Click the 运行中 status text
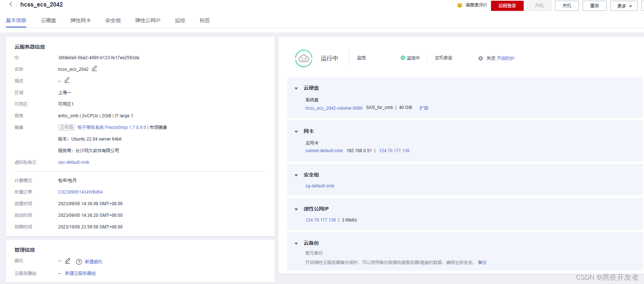The width and height of the screenshot is (644, 284). 329,58
